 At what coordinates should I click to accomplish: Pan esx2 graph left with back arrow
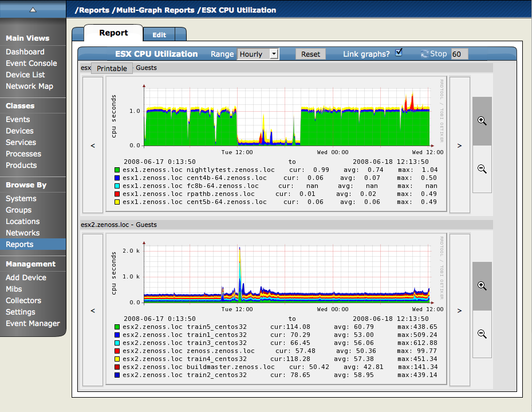point(93,311)
